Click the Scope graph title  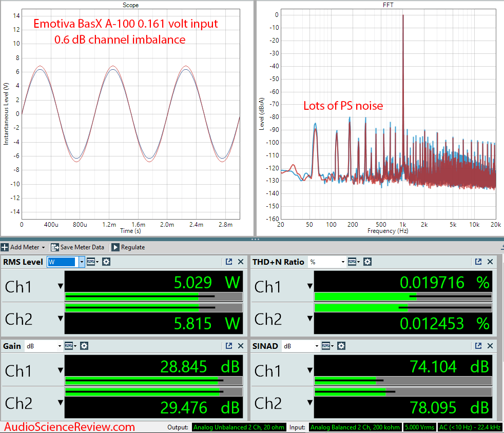[x=130, y=5]
